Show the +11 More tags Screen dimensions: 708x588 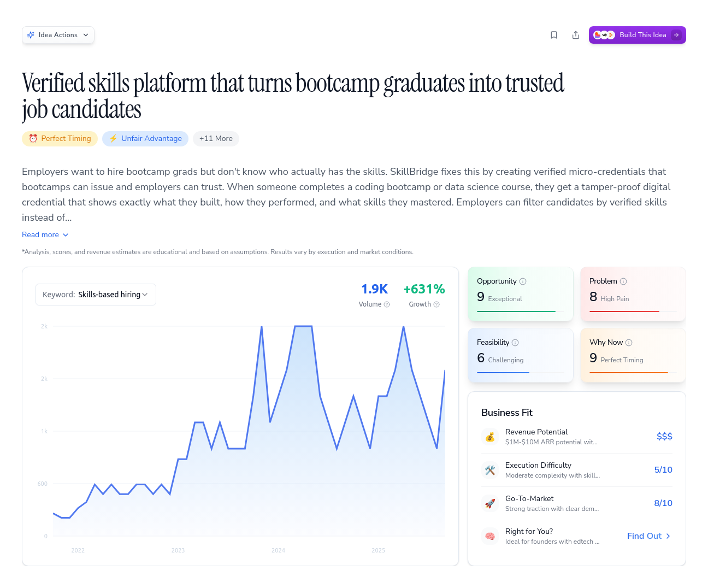[216, 139]
